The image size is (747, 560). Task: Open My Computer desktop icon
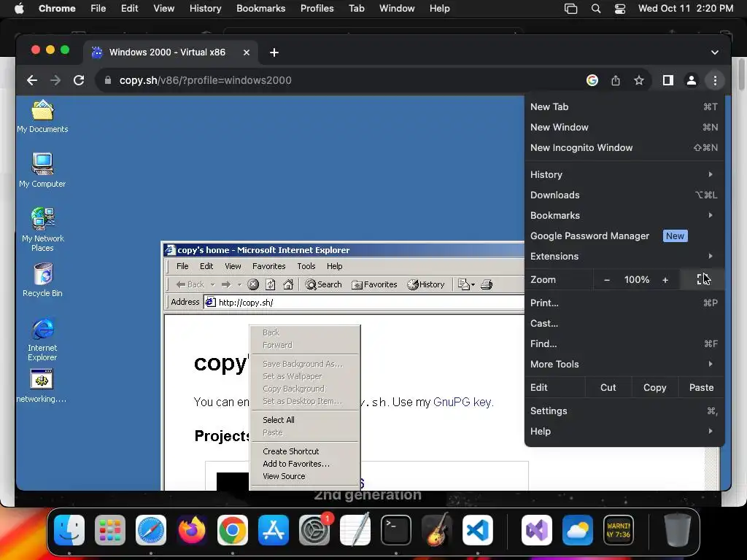click(42, 170)
